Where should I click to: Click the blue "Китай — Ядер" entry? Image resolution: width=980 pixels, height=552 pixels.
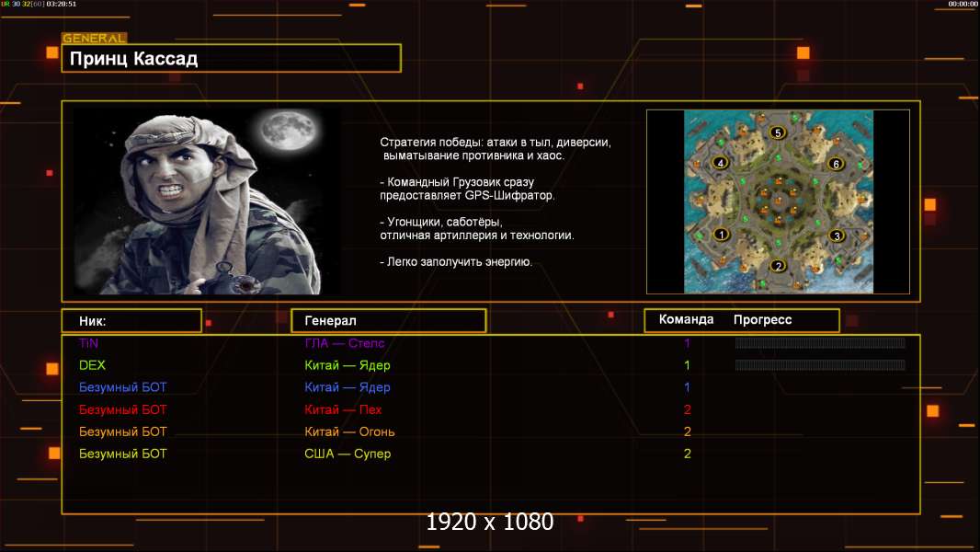(x=347, y=387)
